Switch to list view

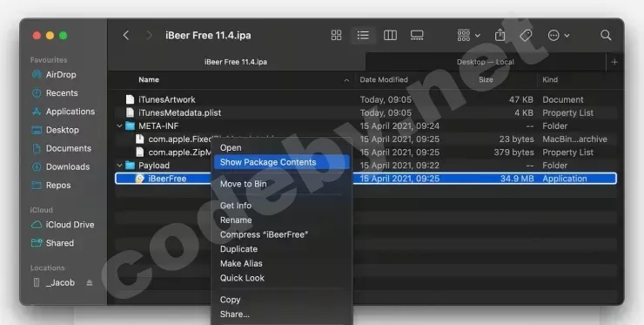click(363, 36)
